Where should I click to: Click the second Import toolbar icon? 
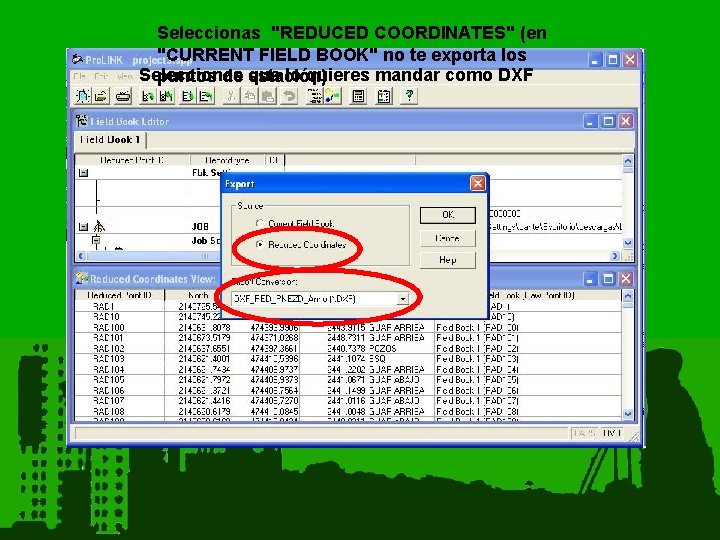click(166, 96)
